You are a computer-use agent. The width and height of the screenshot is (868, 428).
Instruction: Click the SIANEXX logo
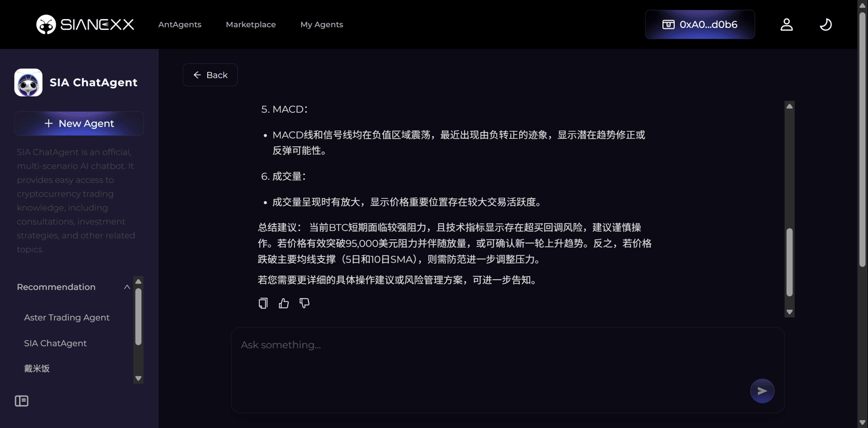coord(85,24)
